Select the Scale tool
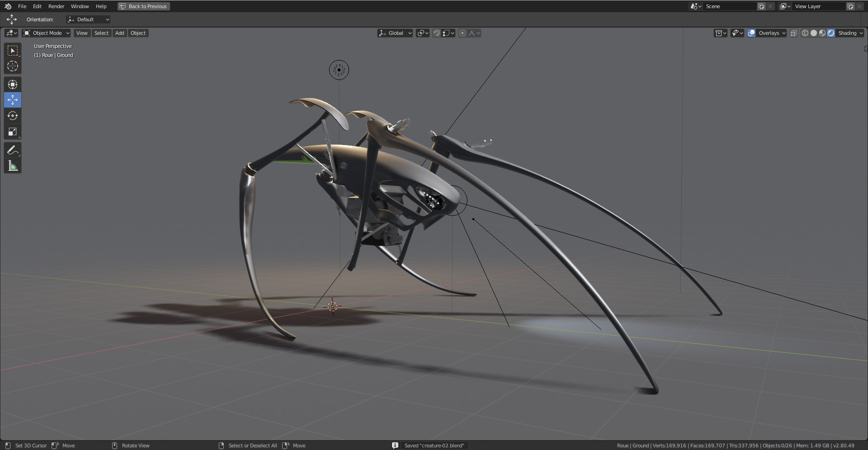This screenshot has height=450, width=868. [x=13, y=131]
